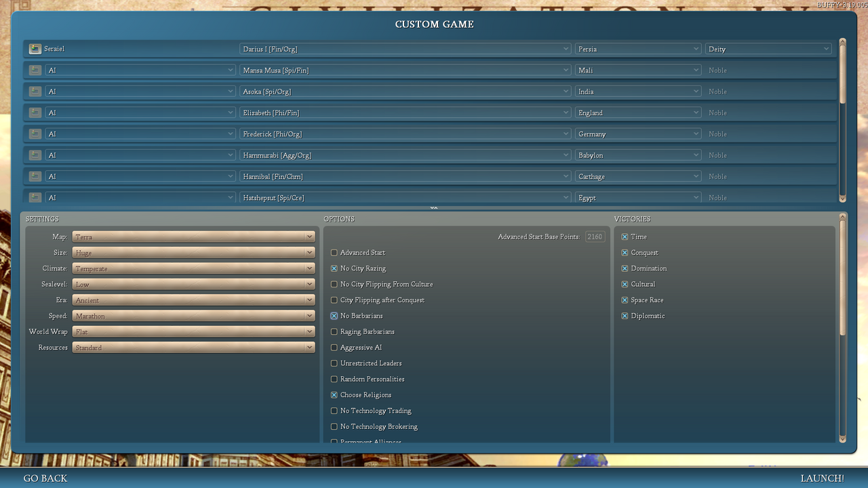Open the Hannibal leader dropdown

pos(406,176)
